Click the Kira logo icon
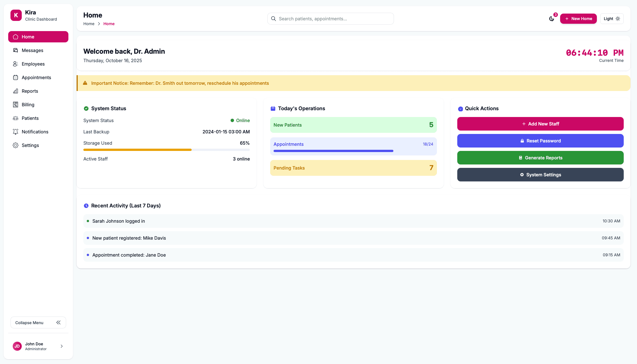The image size is (637, 364). [16, 15]
